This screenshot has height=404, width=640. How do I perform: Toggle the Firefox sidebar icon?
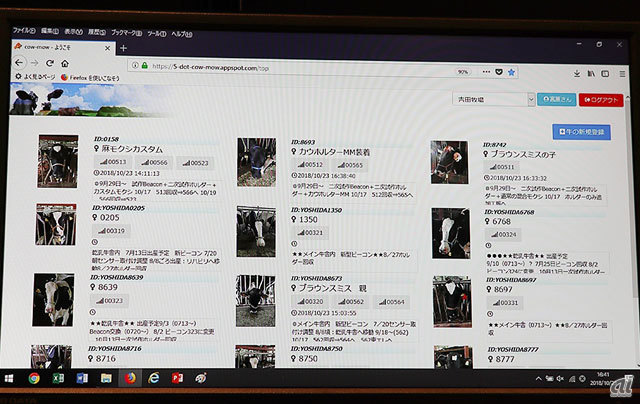coord(605,74)
